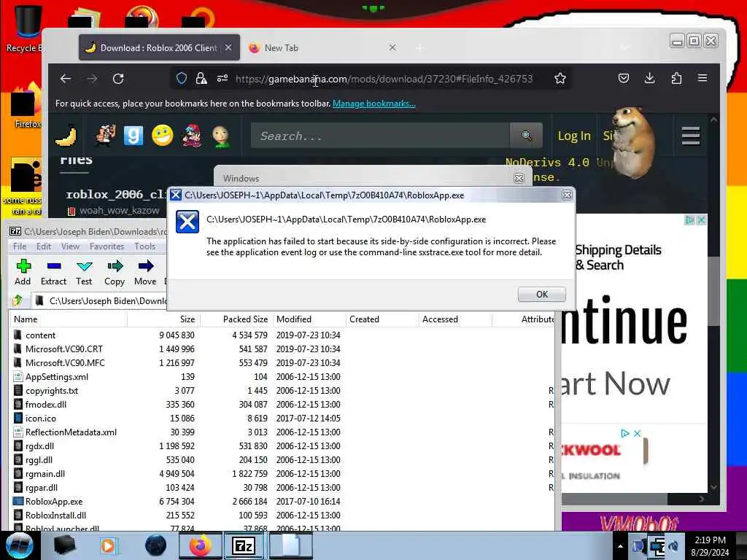Sort by the Packed Size column header

[236, 319]
